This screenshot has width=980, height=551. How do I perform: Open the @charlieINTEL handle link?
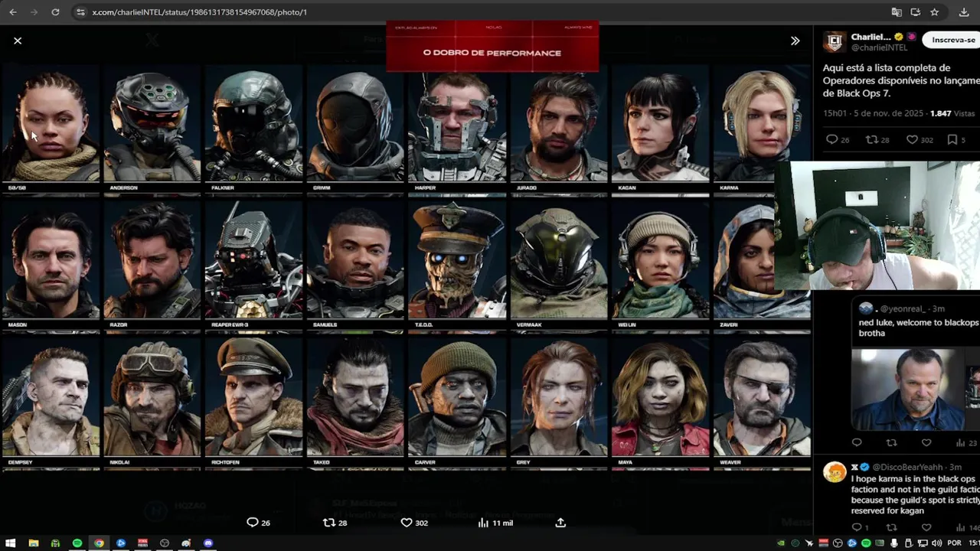coord(879,47)
